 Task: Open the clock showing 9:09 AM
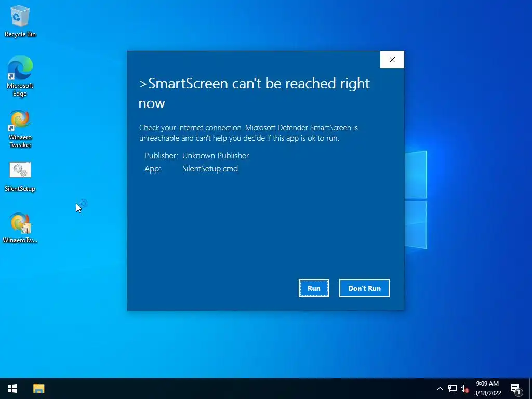click(x=487, y=389)
